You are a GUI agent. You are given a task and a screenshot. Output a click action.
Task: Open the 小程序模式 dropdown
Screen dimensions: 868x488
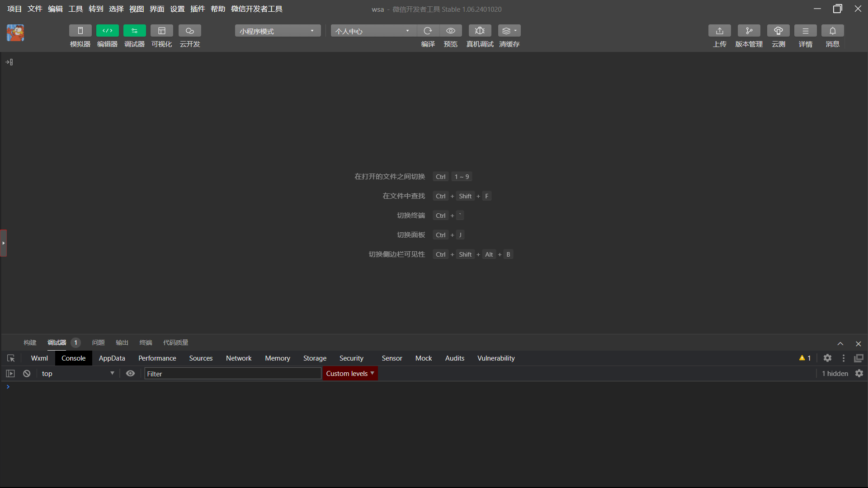tap(278, 31)
